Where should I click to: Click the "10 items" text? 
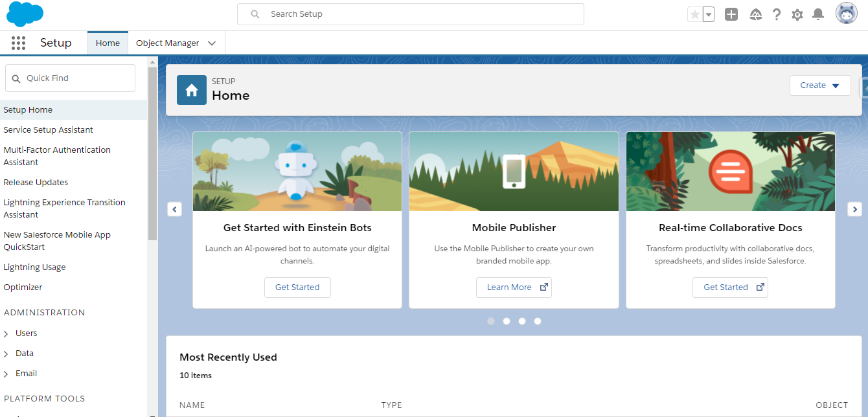click(196, 376)
